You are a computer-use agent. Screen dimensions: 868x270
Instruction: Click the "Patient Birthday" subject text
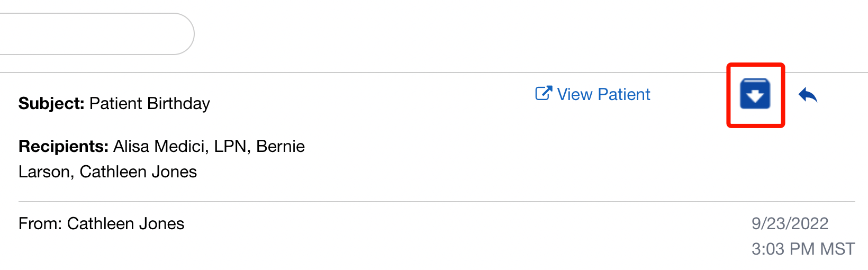(x=149, y=103)
